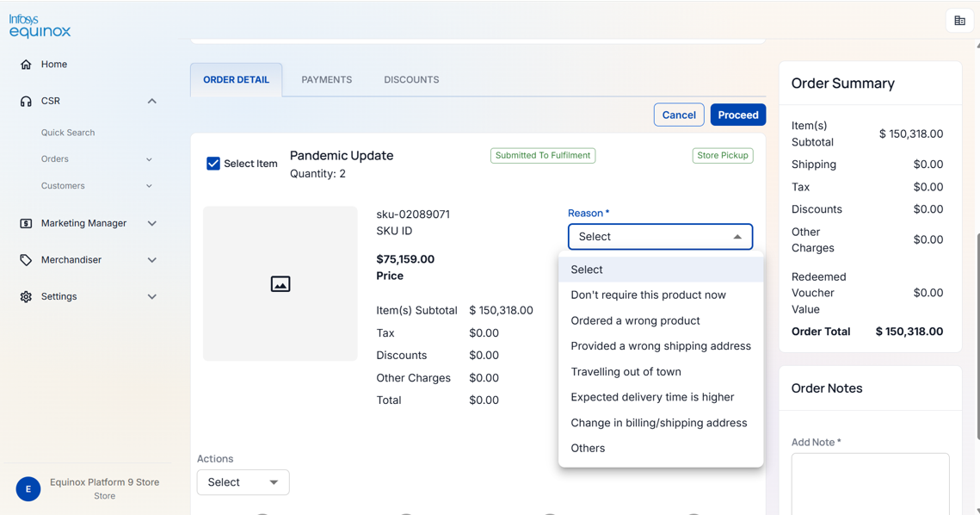Click the Order Total amount $150,318.00
This screenshot has height=515, width=980.
point(909,332)
